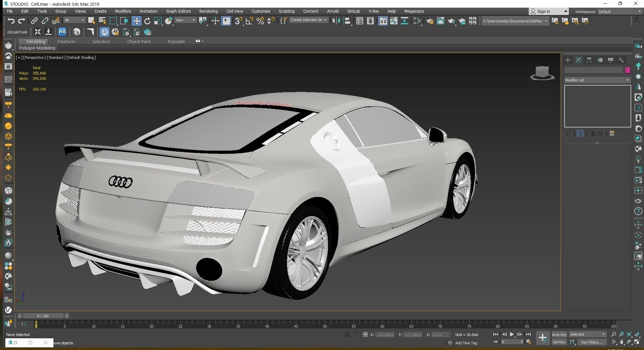Click the Redo arrow icon
Viewport: 644px width, 350px height.
click(22, 21)
